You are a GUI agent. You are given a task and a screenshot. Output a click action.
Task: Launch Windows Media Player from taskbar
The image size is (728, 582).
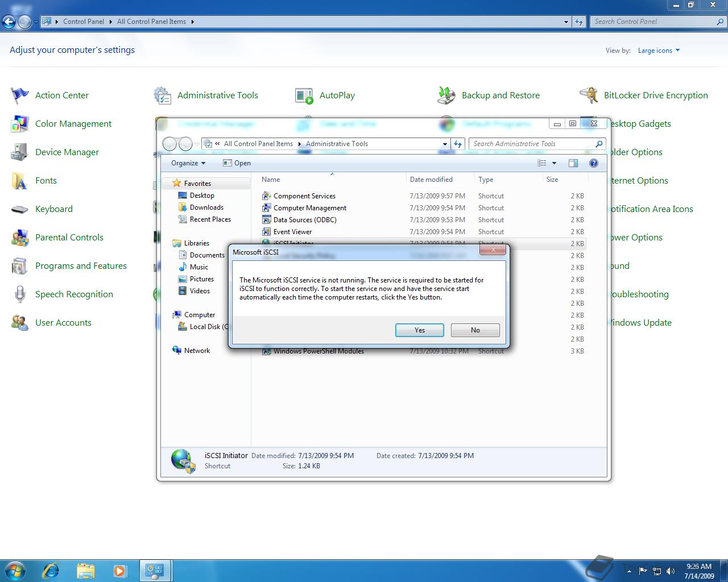[x=120, y=570]
